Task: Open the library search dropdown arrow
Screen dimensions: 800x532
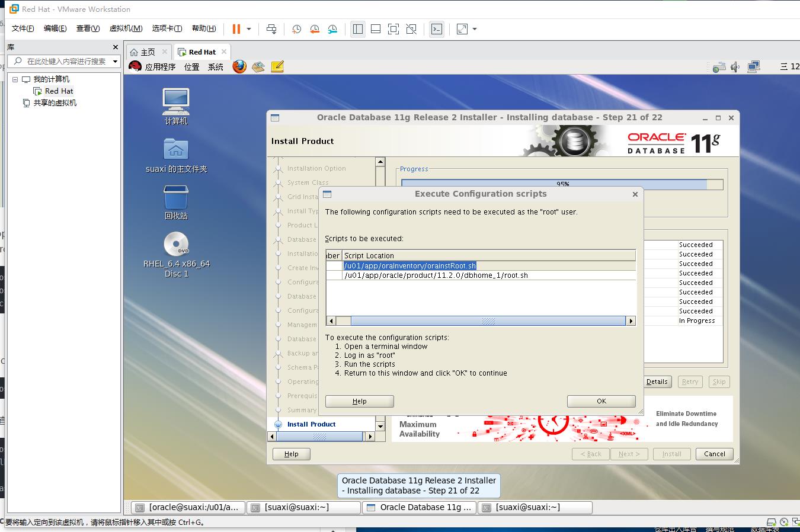Action: (x=115, y=61)
